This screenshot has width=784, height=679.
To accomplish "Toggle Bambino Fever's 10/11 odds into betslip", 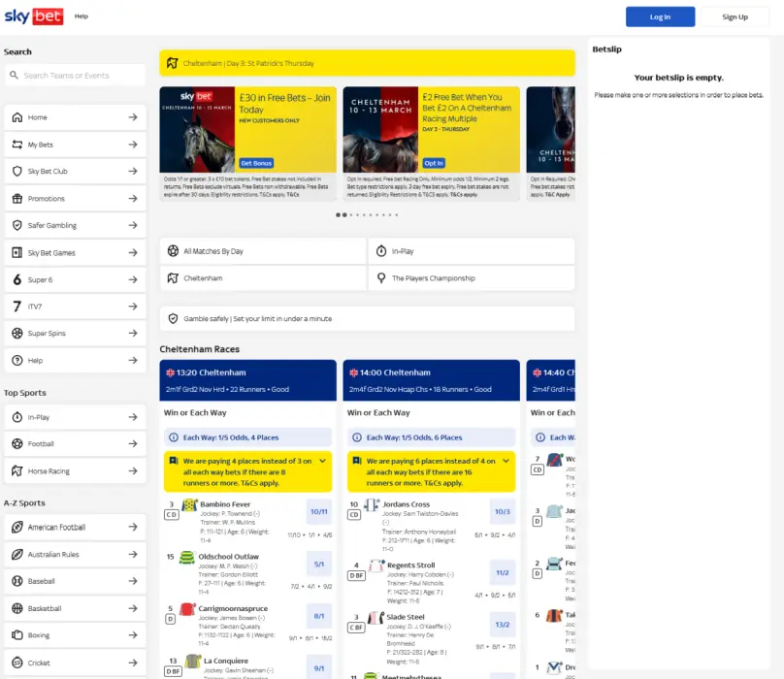I will [x=317, y=511].
